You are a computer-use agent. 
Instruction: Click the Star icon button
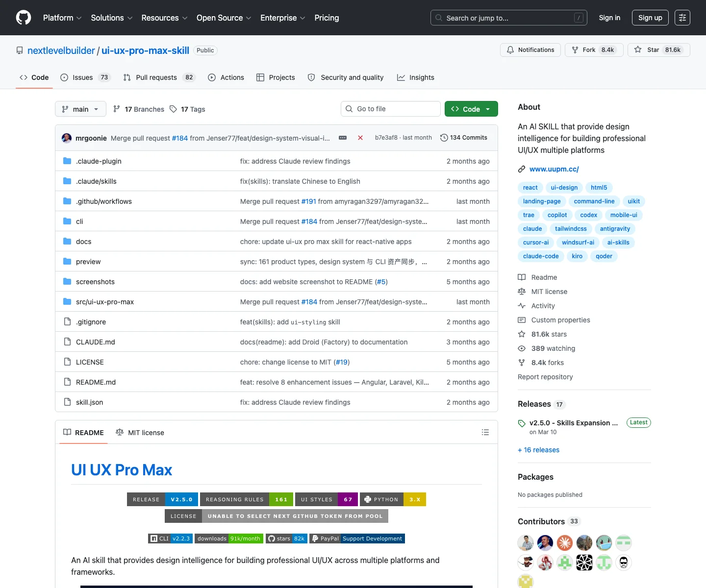(x=658, y=50)
